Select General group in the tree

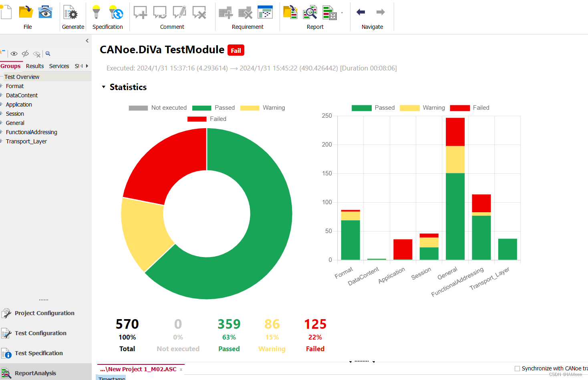(x=15, y=123)
